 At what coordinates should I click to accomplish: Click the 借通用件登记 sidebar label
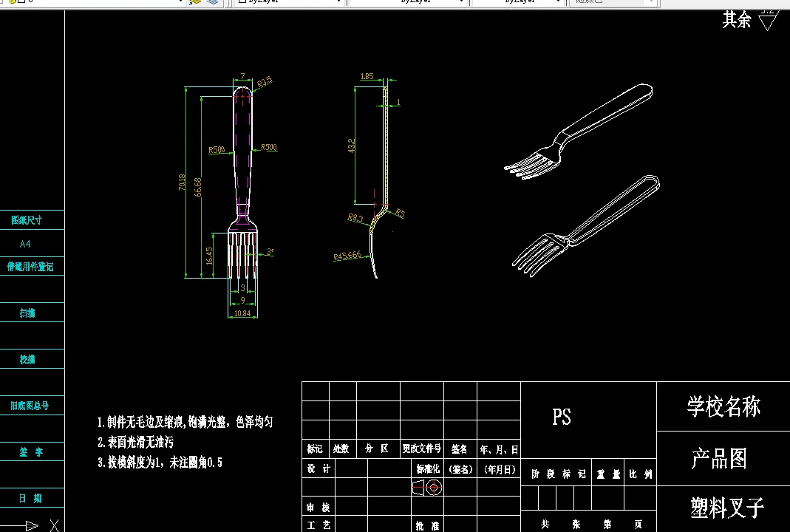click(30, 267)
